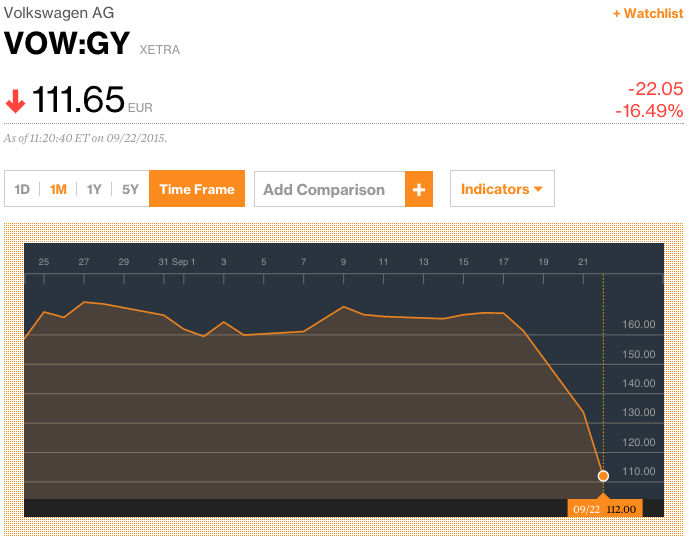This screenshot has height=541, width=689.
Task: Click the chart peak near 27
Action: [84, 302]
